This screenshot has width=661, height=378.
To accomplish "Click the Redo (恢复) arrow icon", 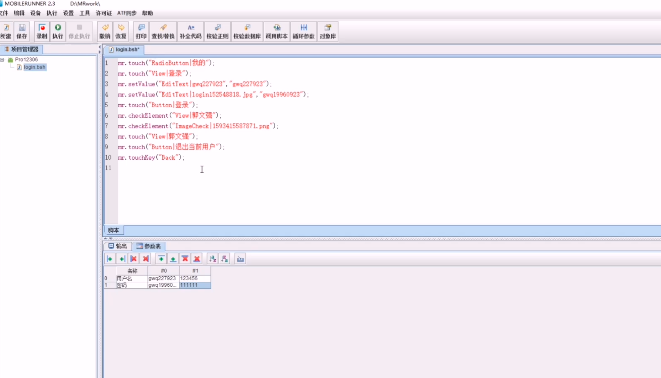I will click(121, 31).
